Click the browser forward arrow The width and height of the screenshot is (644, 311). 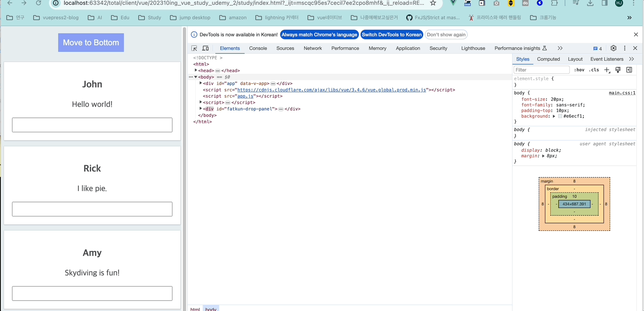tap(24, 3)
